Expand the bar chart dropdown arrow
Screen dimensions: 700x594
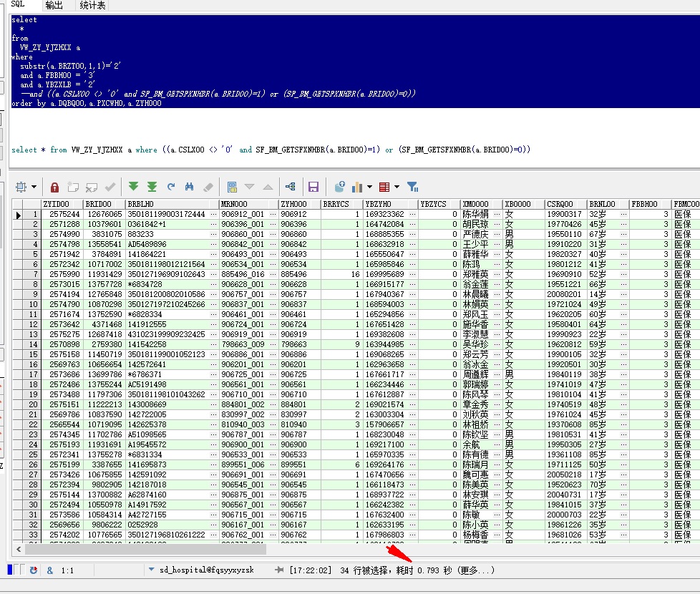[x=369, y=188]
